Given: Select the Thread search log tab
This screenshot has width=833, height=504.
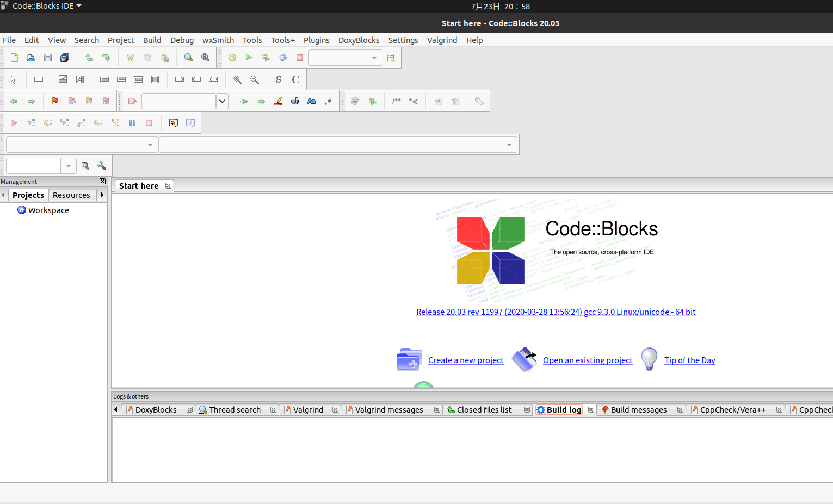Looking at the screenshot, I should click(235, 410).
